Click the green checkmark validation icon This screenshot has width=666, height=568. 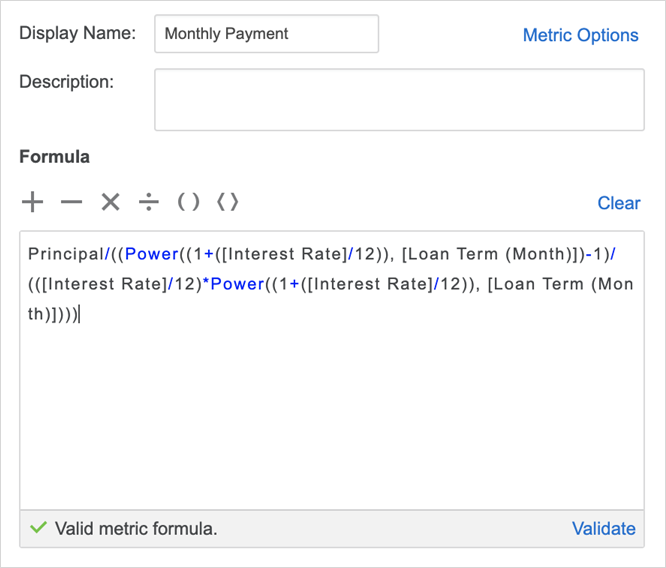pos(38,528)
